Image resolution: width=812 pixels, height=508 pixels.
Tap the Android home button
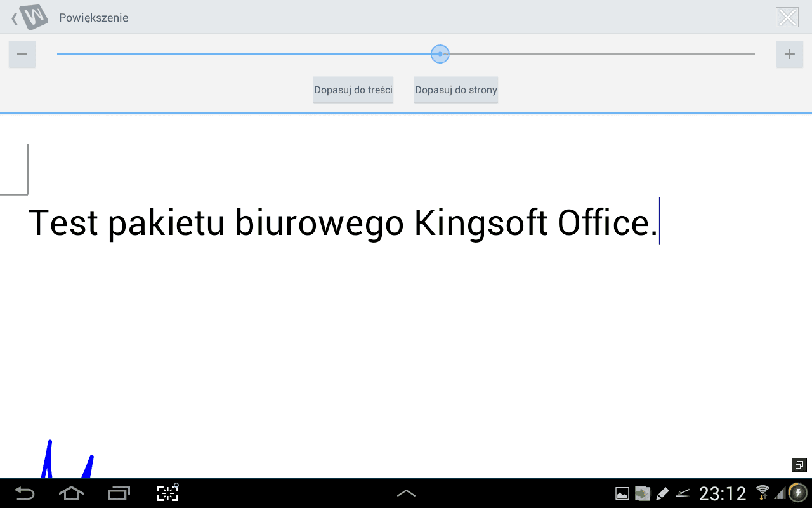[71, 493]
